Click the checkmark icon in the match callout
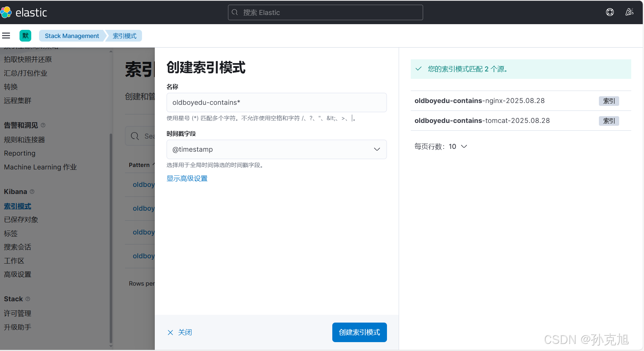 tap(419, 69)
